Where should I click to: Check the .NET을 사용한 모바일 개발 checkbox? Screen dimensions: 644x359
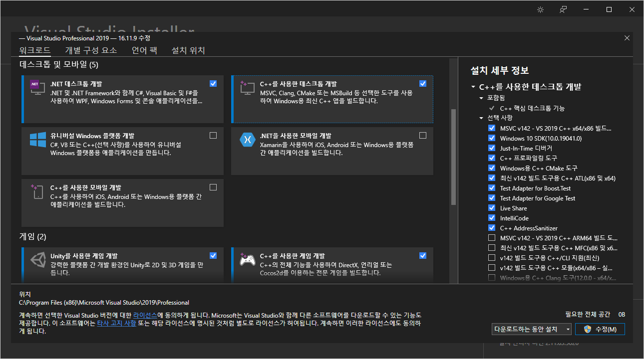(423, 135)
